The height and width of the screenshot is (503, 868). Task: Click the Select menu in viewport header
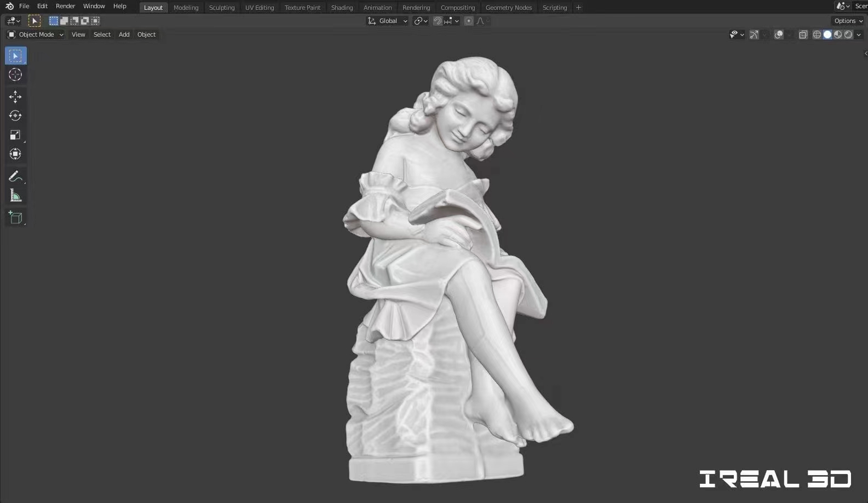coord(102,34)
